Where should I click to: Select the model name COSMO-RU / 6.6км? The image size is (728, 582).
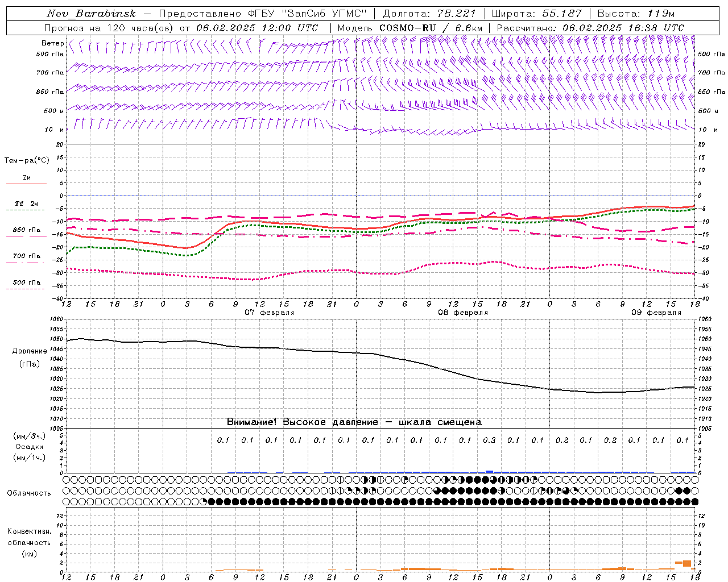[431, 28]
